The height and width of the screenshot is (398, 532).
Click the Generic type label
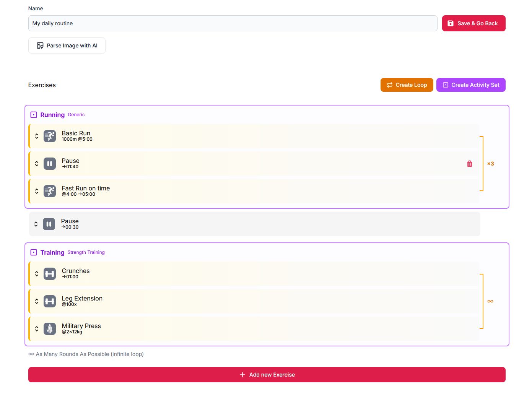pos(76,115)
